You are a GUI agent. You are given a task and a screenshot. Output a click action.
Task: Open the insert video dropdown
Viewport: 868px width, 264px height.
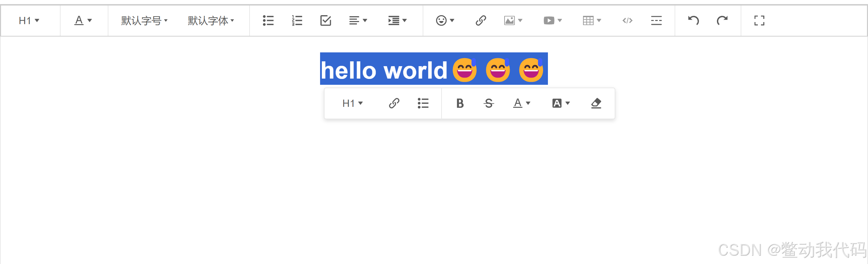[x=553, y=21]
